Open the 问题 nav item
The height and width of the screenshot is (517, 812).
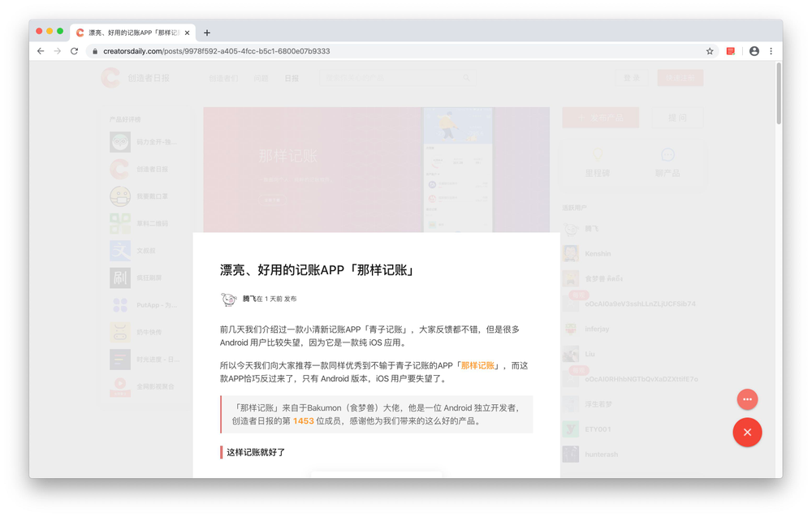point(261,78)
